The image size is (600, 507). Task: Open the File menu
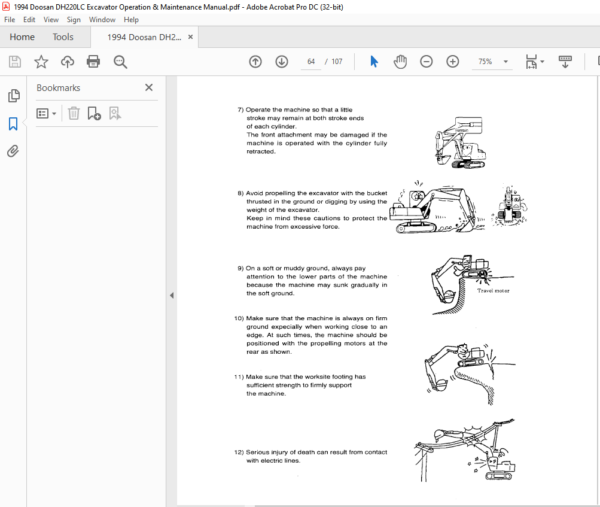[x=10, y=20]
